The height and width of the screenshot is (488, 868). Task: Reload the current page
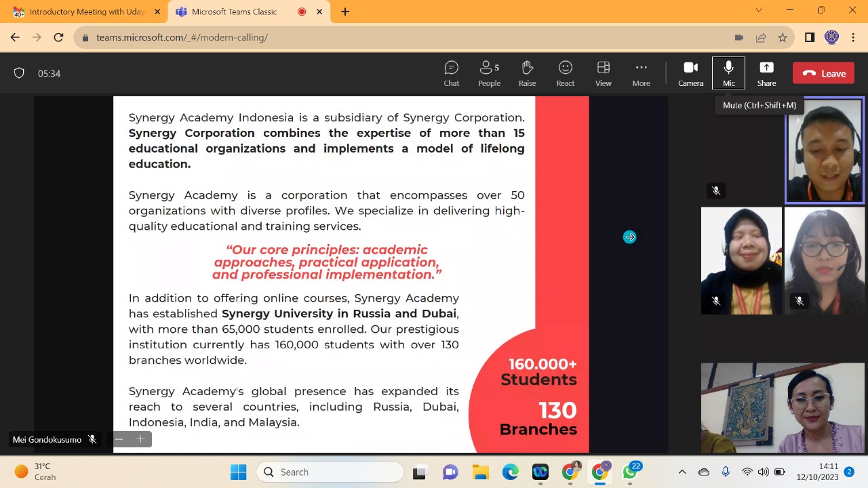click(58, 37)
